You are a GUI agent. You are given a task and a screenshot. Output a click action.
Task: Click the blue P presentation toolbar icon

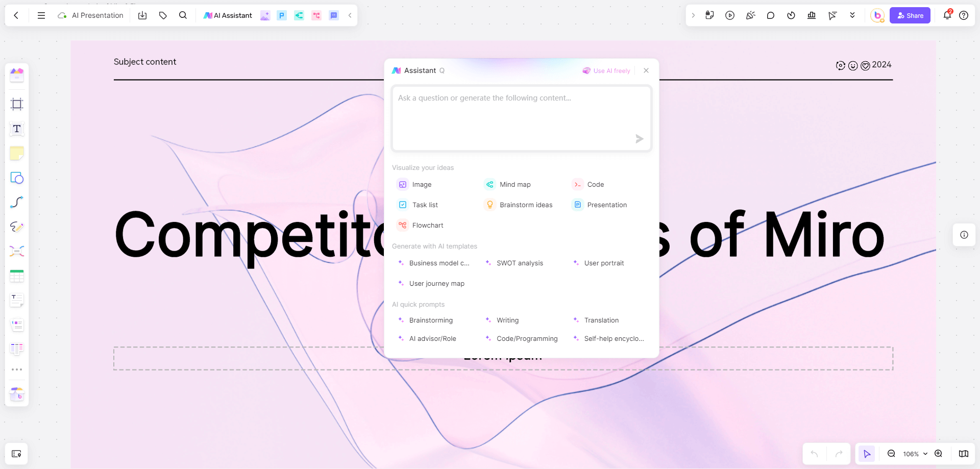click(x=282, y=15)
